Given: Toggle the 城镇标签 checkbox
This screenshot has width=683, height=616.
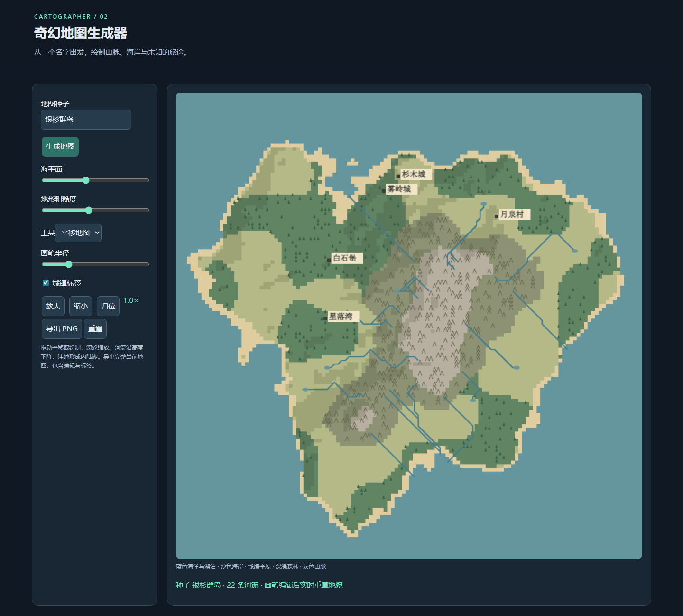Looking at the screenshot, I should [x=46, y=283].
